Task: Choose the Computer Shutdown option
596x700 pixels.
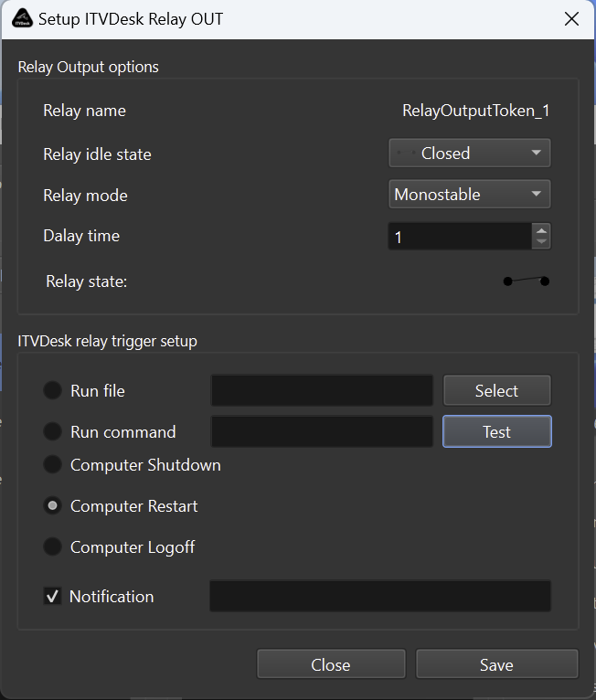Action: (x=54, y=464)
